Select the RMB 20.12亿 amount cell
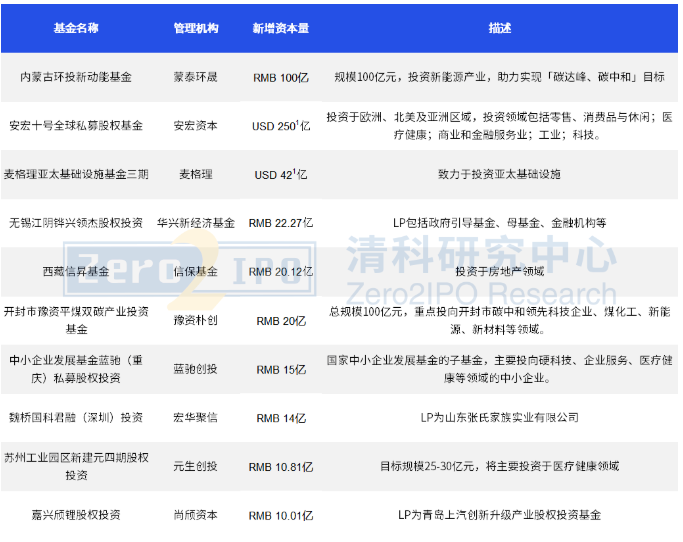Image resolution: width=683 pixels, height=542 pixels. (x=281, y=271)
